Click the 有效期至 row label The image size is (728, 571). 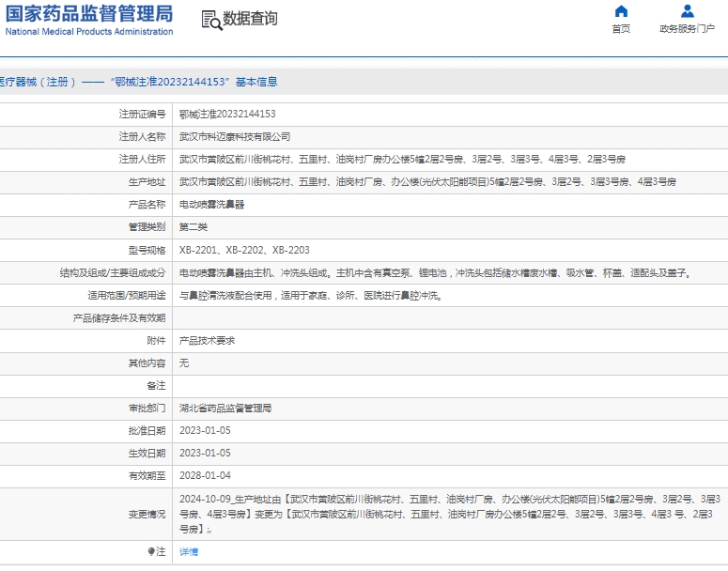pyautogui.click(x=147, y=475)
